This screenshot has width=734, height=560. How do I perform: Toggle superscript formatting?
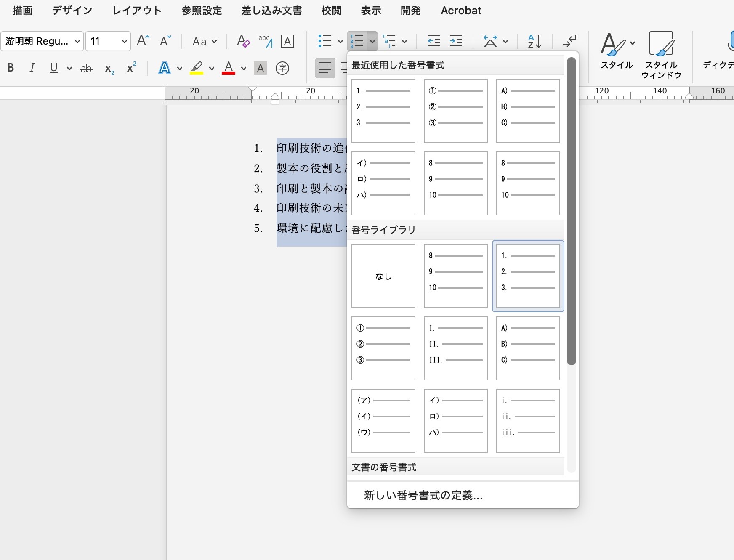click(x=131, y=67)
